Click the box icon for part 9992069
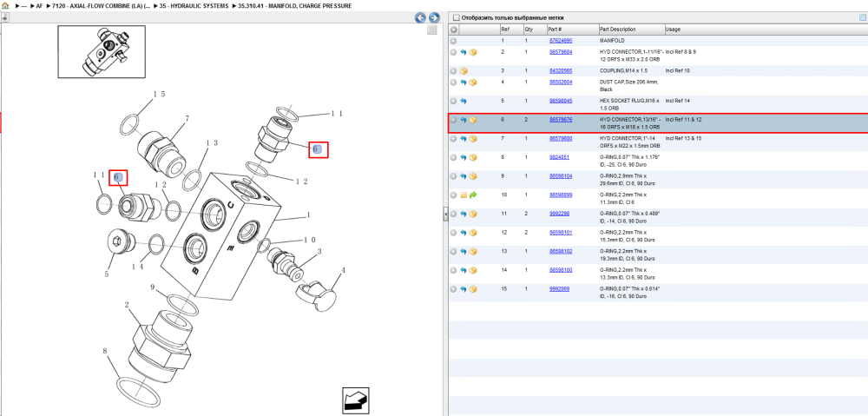Screen dimensions: 868x416 (473, 289)
